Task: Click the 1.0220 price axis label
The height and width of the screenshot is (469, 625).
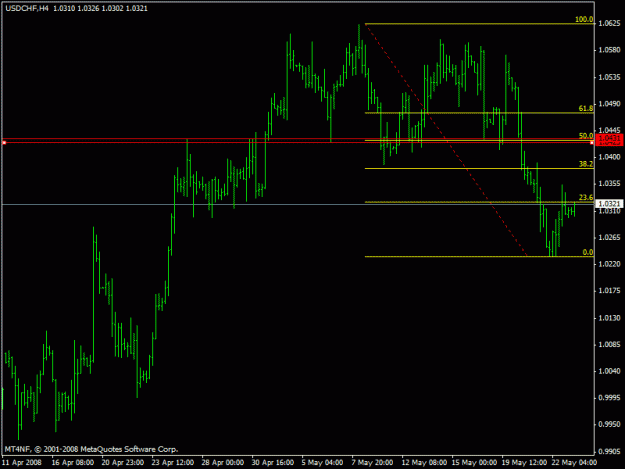Action: pos(609,264)
